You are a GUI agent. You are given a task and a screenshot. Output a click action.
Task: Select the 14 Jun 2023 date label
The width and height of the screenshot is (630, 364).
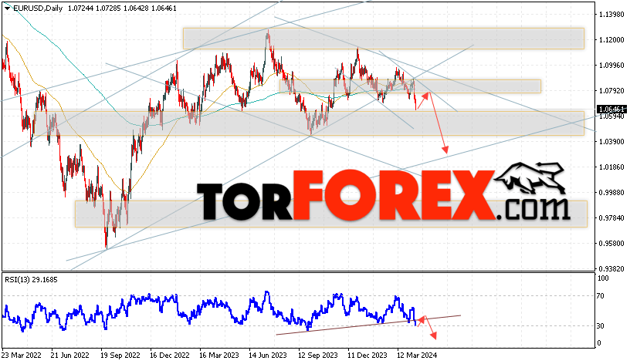(x=268, y=356)
